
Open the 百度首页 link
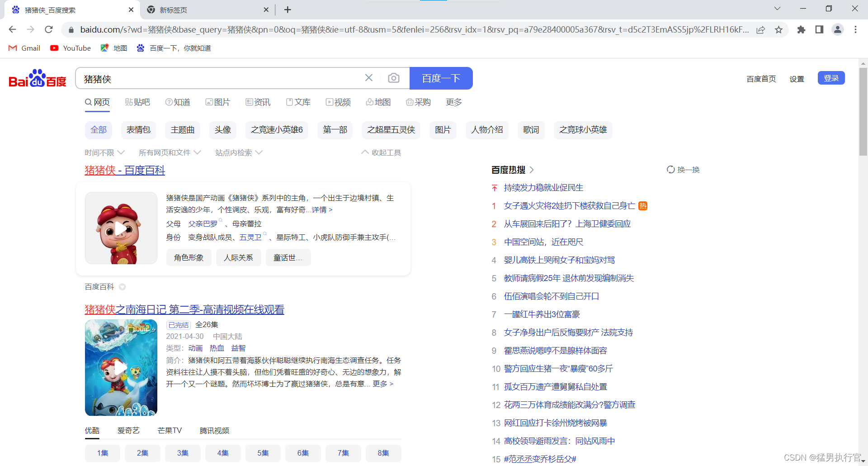point(761,79)
